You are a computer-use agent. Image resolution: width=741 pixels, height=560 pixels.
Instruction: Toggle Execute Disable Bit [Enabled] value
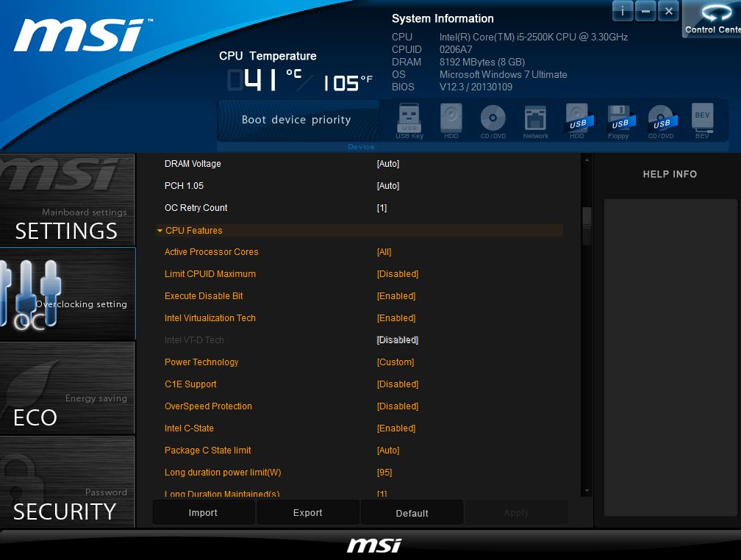coord(396,296)
